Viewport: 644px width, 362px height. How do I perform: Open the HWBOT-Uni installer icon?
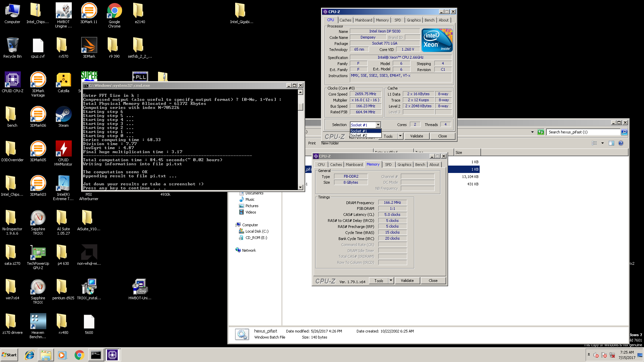pos(140,289)
